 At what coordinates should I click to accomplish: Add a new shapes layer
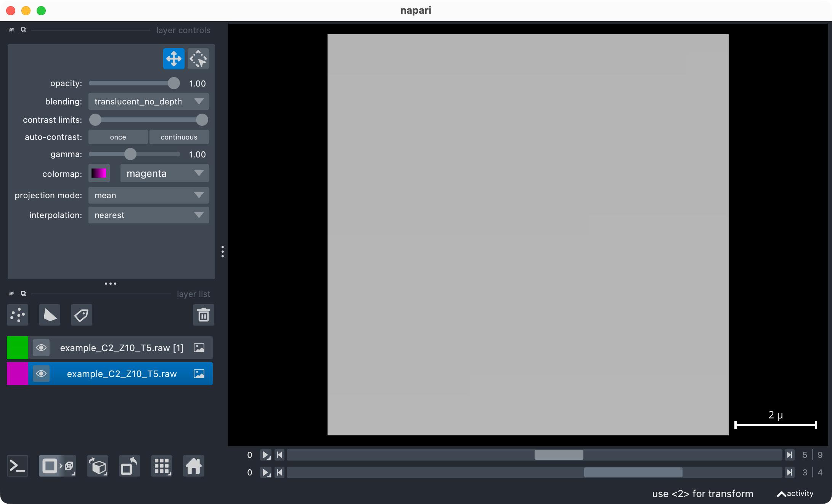coord(50,315)
